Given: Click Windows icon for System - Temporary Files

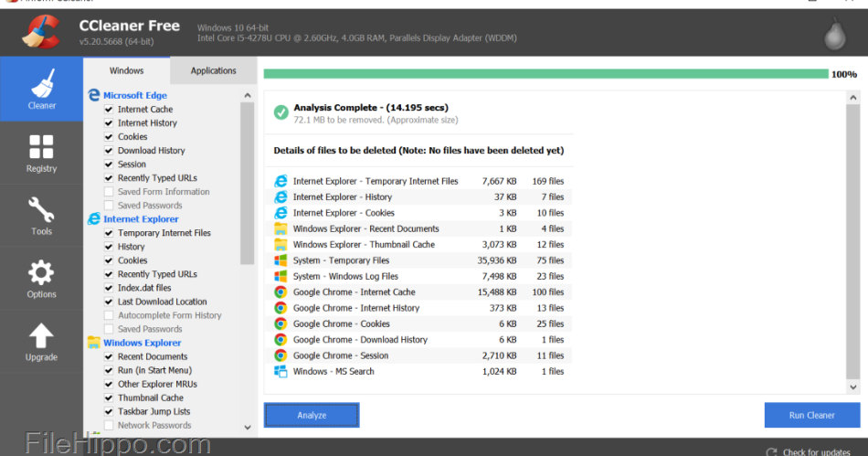Looking at the screenshot, I should 281,260.
